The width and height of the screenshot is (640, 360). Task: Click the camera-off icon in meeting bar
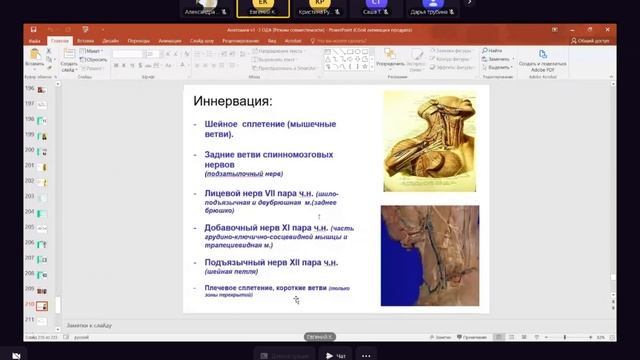(x=16, y=356)
